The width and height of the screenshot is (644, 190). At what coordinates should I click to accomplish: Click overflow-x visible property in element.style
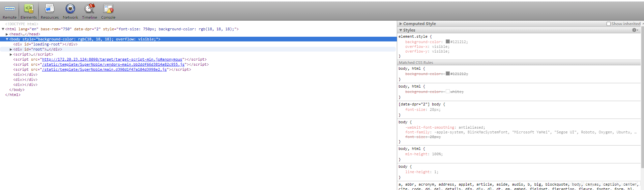[x=427, y=46]
